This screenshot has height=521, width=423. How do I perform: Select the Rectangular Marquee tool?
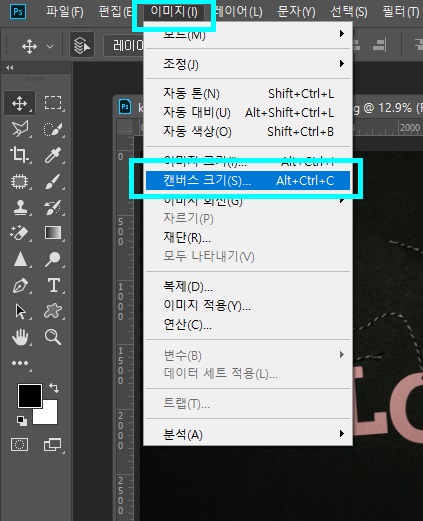(53, 103)
